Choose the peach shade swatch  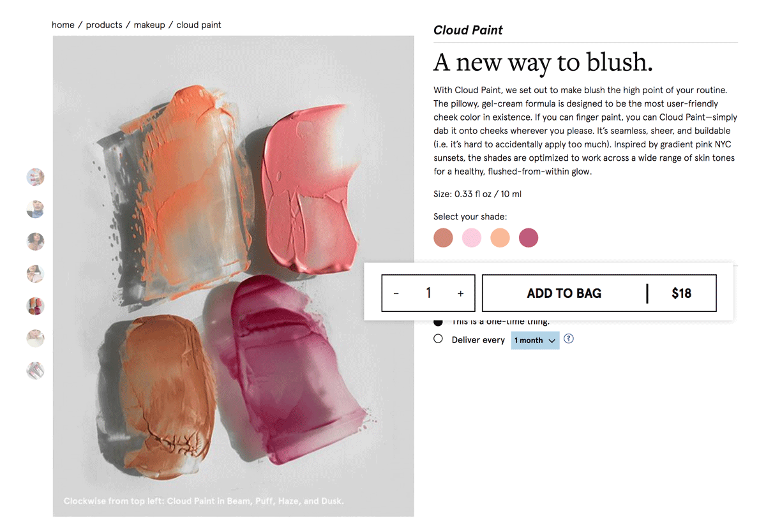[x=500, y=238]
